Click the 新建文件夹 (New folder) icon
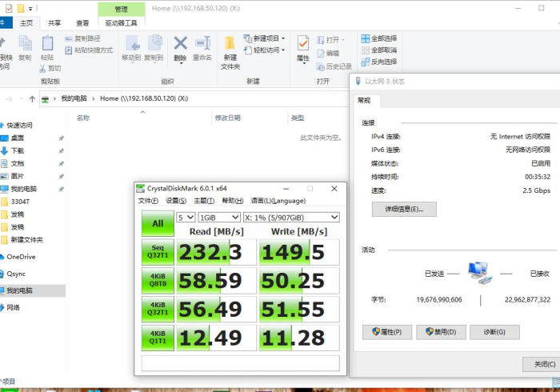 230,51
